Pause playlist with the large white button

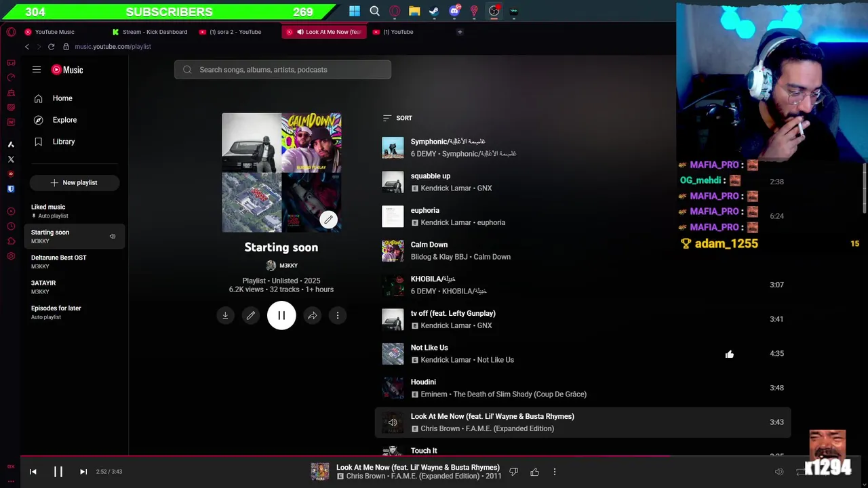click(281, 315)
